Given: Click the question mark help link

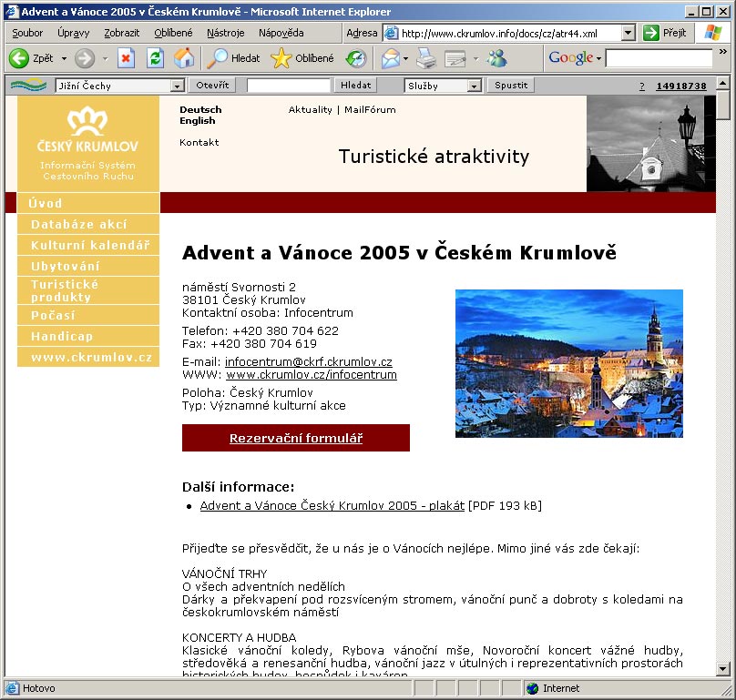Looking at the screenshot, I should [642, 86].
